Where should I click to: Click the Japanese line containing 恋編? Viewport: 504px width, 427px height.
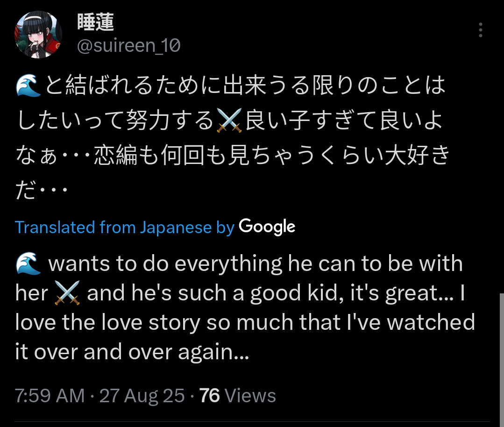pyautogui.click(x=232, y=155)
